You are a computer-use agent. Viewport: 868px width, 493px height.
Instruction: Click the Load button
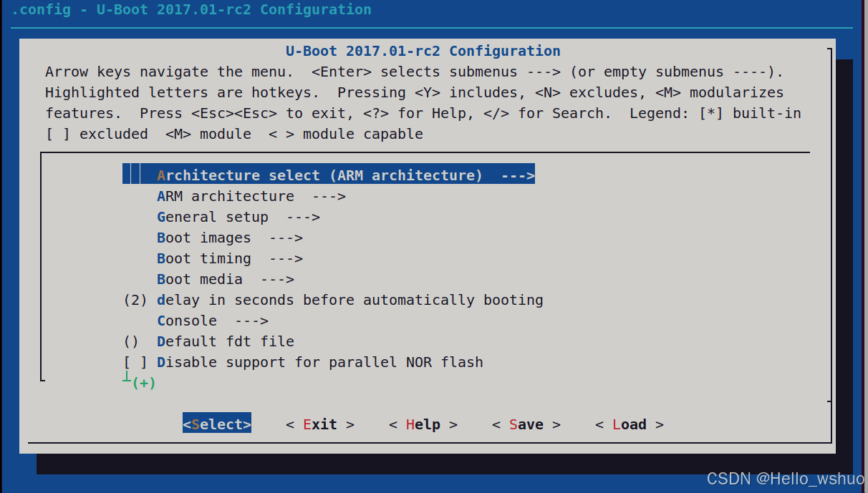click(x=630, y=424)
